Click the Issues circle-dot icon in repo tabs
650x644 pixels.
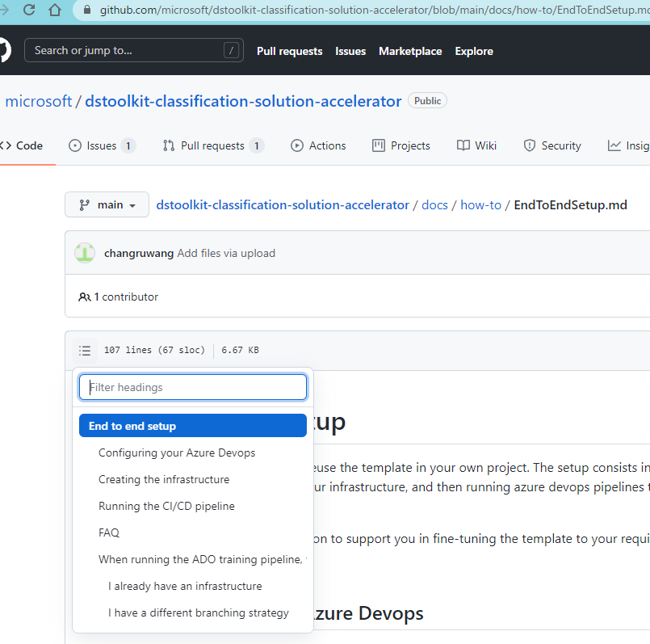[75, 145]
